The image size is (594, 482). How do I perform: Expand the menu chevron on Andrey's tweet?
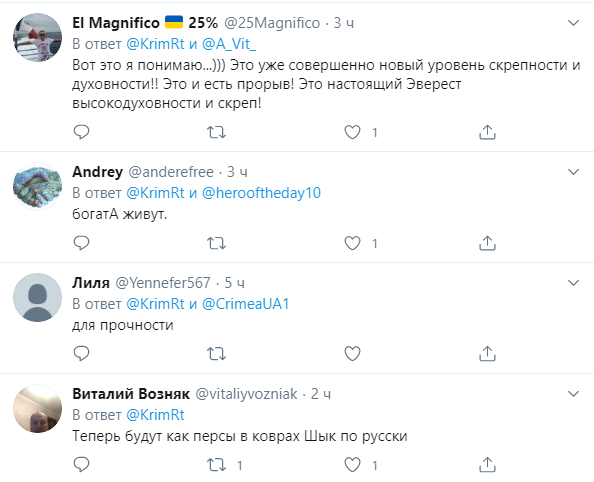574,172
